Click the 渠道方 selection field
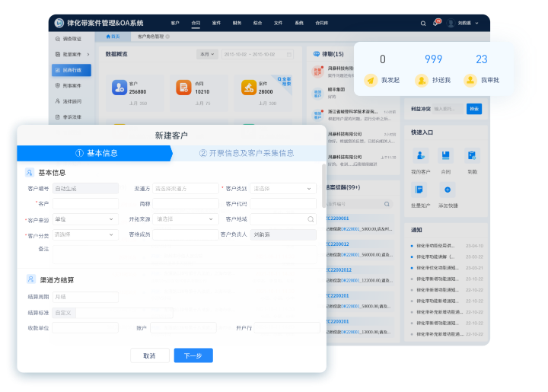The image size is (548, 392). click(x=186, y=189)
